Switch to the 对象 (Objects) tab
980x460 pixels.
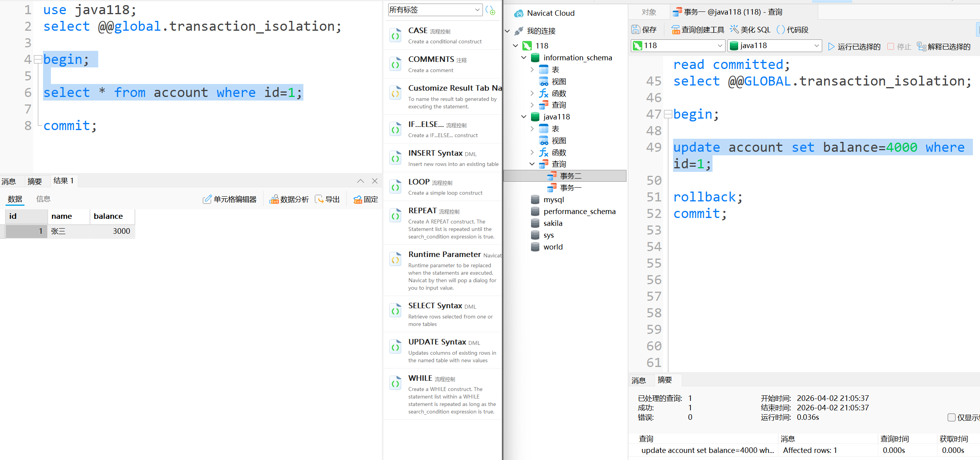pyautogui.click(x=649, y=12)
